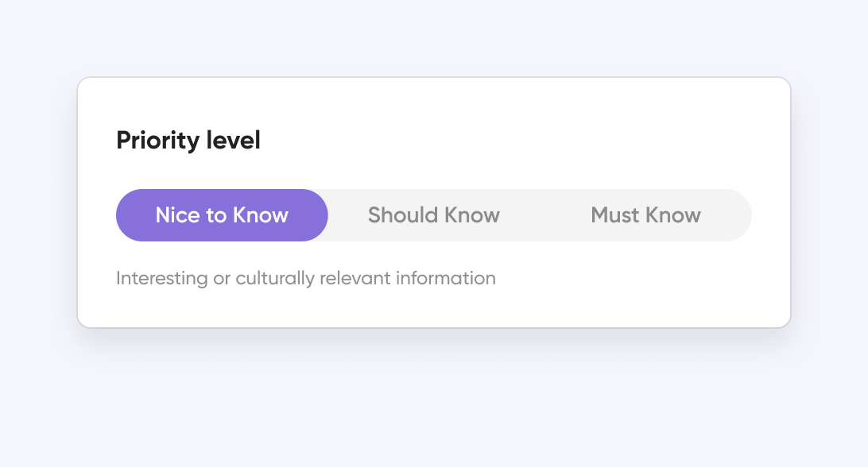Open the Must Know segment tab

(x=645, y=215)
